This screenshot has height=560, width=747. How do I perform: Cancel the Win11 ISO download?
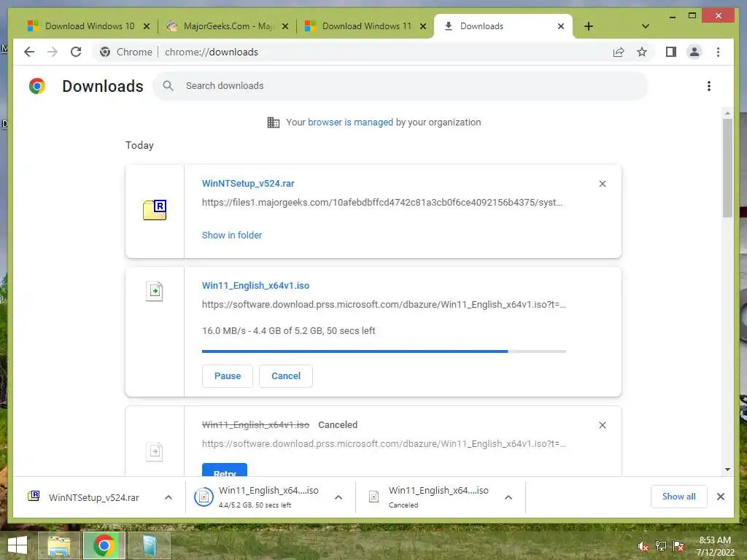click(286, 376)
